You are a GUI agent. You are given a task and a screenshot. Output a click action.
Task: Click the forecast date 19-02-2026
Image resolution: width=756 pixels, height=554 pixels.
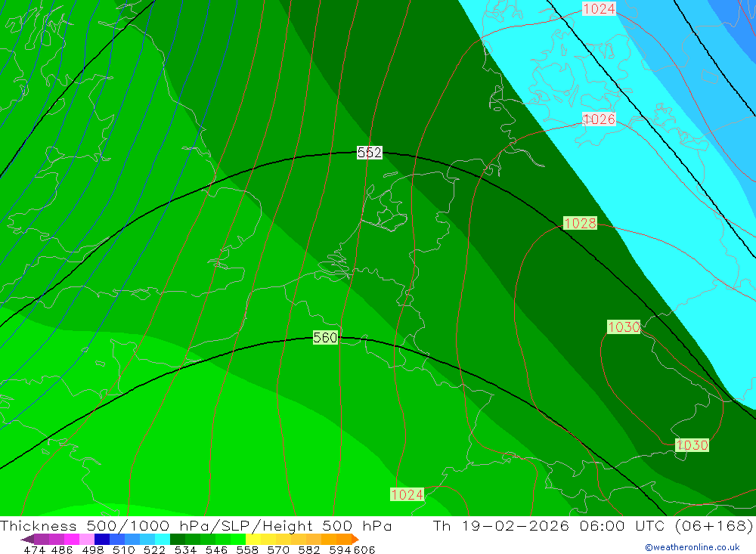516,526
